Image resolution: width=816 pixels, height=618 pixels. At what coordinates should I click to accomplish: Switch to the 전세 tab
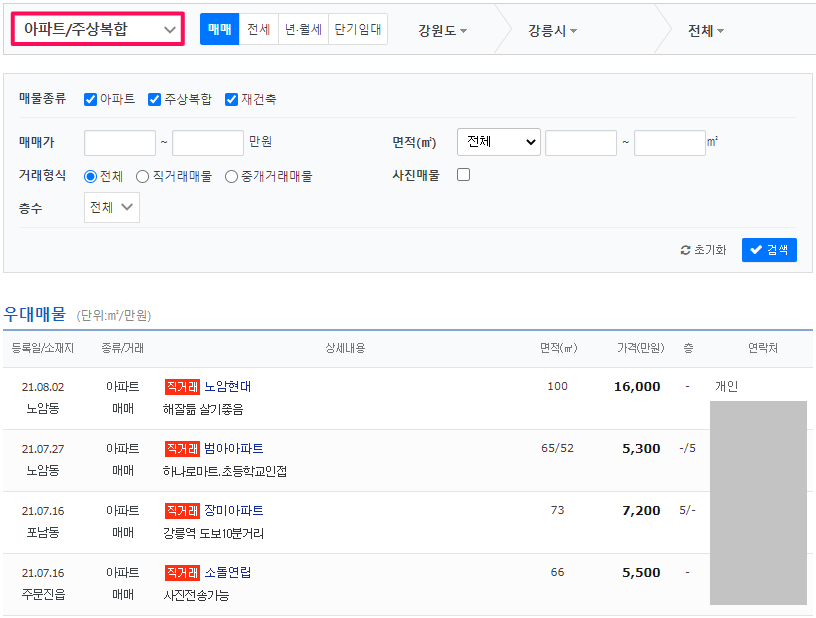[258, 29]
